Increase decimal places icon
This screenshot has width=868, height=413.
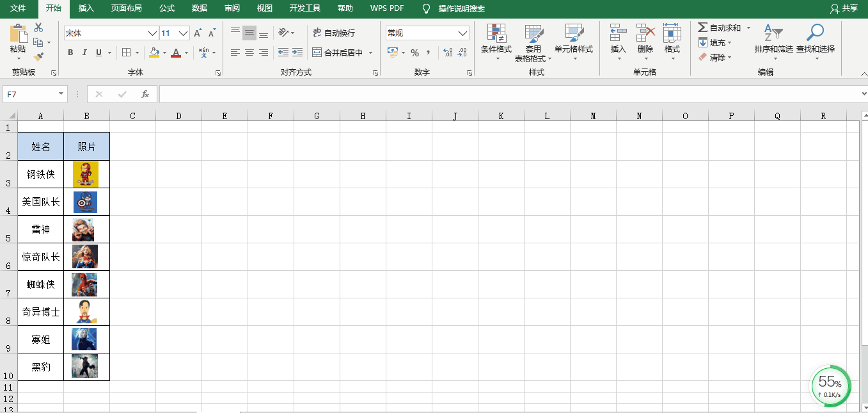[448, 53]
